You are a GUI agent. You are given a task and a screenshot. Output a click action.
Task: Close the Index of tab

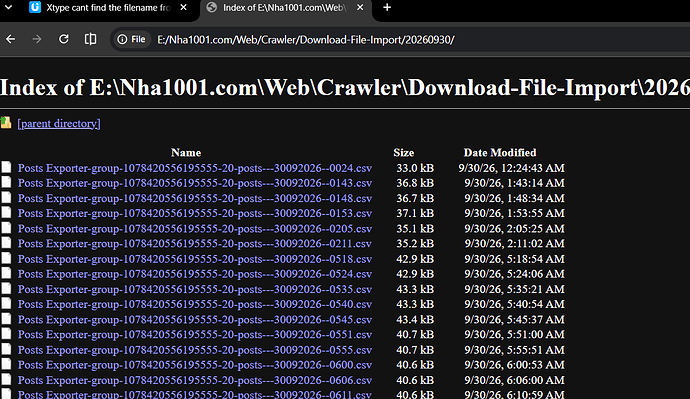pyautogui.click(x=360, y=7)
